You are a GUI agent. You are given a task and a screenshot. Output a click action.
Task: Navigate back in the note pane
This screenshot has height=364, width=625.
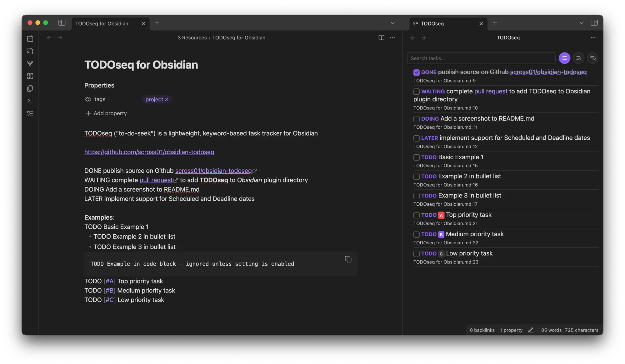tap(49, 38)
